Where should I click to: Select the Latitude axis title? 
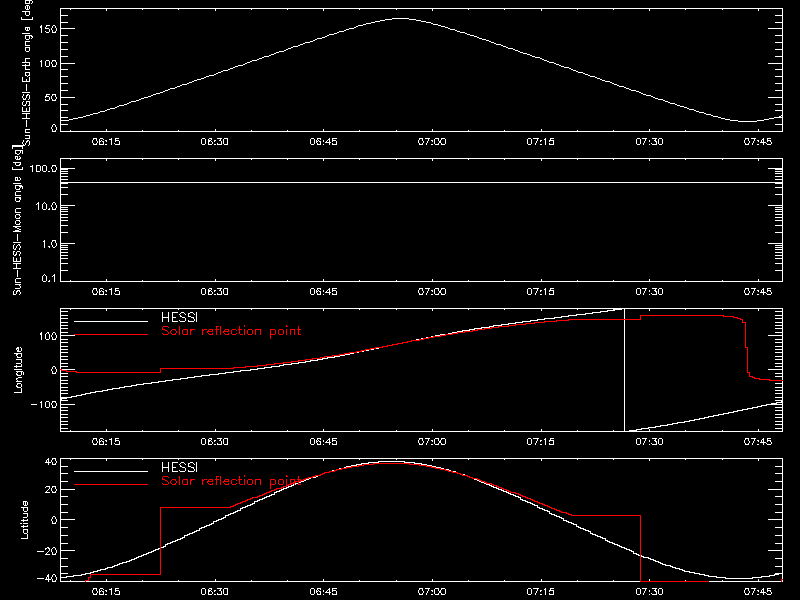pos(24,520)
